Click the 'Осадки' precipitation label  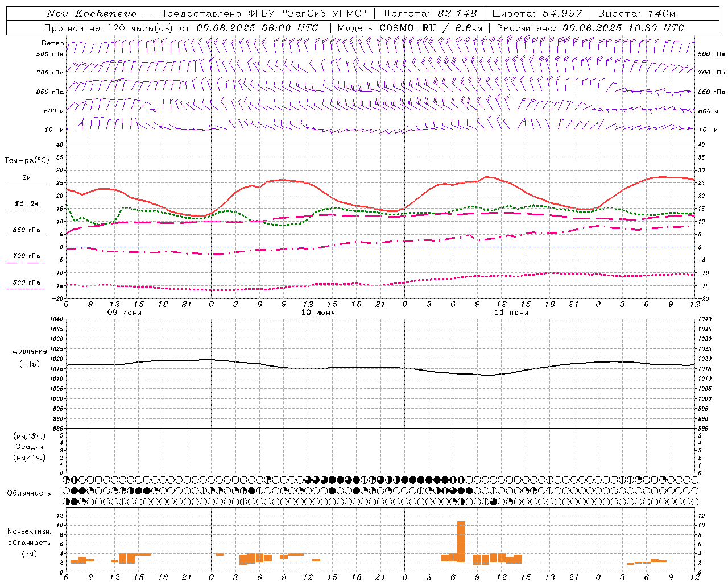(x=30, y=447)
